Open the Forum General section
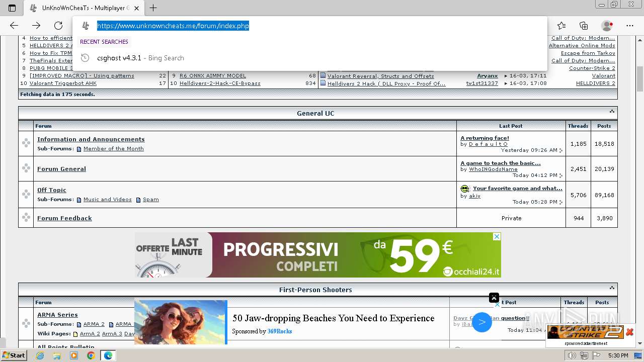644x362 pixels. point(61,169)
